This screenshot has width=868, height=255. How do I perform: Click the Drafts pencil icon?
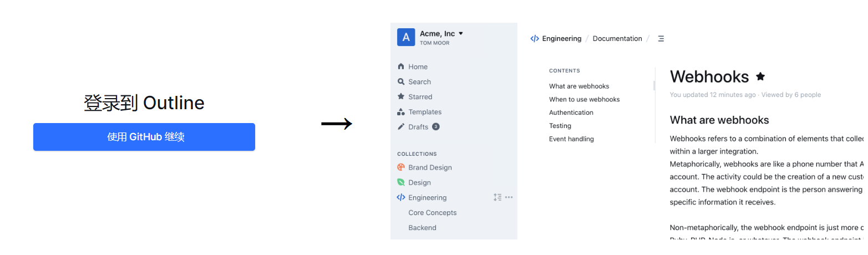pos(401,126)
